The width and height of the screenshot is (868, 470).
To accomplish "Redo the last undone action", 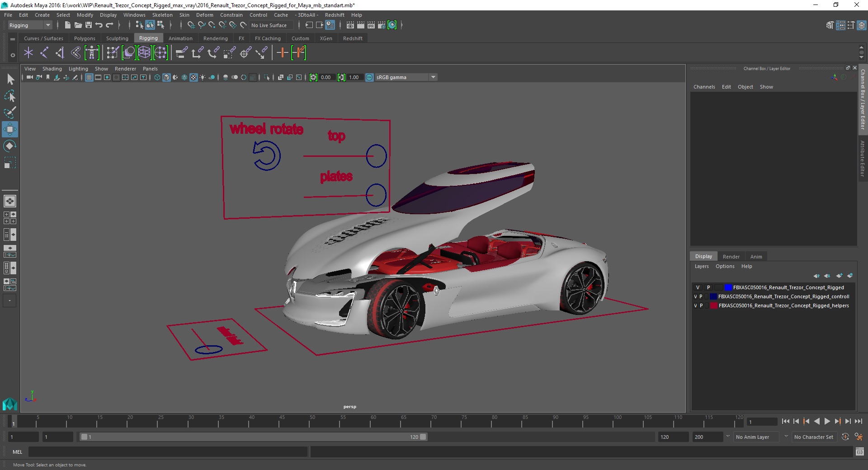I will tap(109, 25).
